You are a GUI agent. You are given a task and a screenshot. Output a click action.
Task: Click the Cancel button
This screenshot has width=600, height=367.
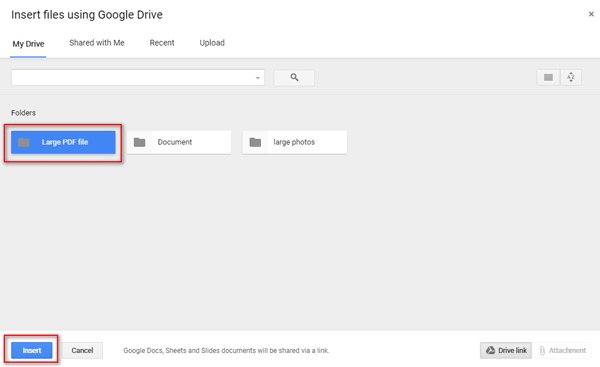click(x=82, y=350)
